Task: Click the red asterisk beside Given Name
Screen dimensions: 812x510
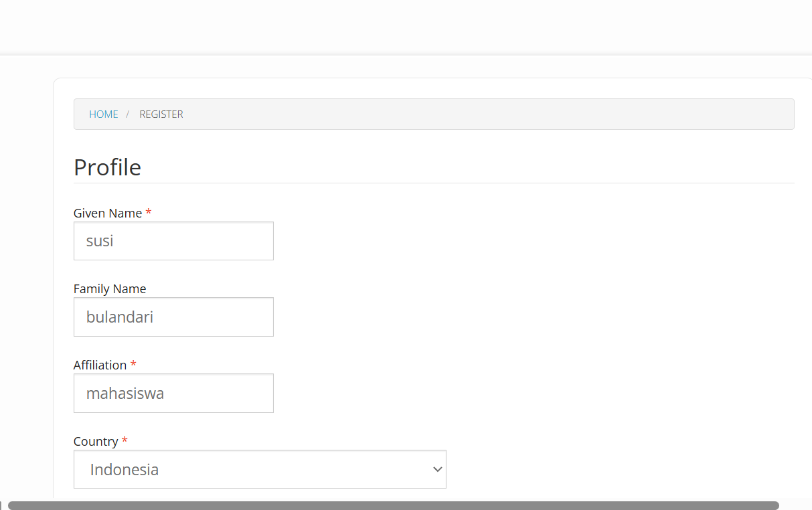Action: pyautogui.click(x=149, y=213)
